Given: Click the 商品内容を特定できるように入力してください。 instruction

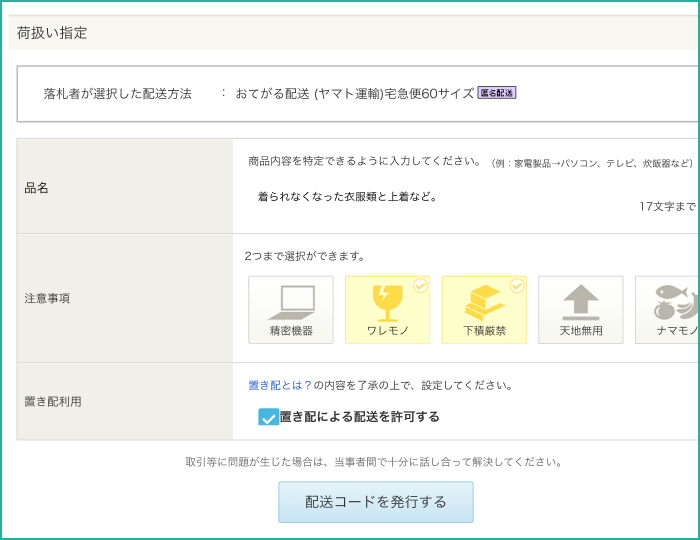Looking at the screenshot, I should pyautogui.click(x=365, y=161).
